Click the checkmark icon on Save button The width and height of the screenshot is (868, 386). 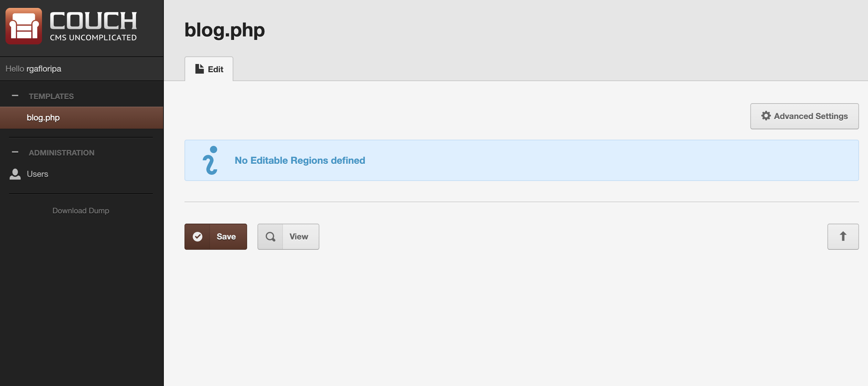tap(198, 237)
